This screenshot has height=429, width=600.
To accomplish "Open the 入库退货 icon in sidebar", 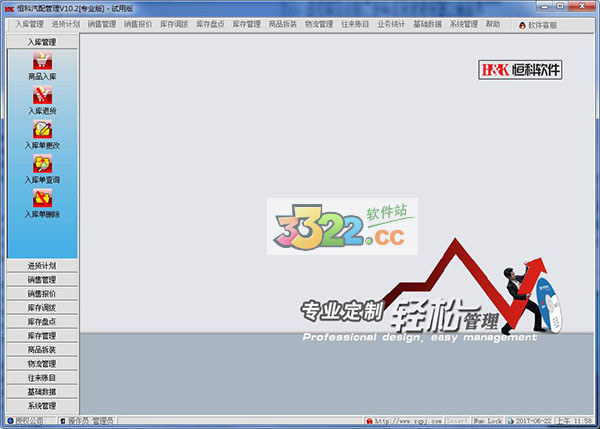I will 42,95.
